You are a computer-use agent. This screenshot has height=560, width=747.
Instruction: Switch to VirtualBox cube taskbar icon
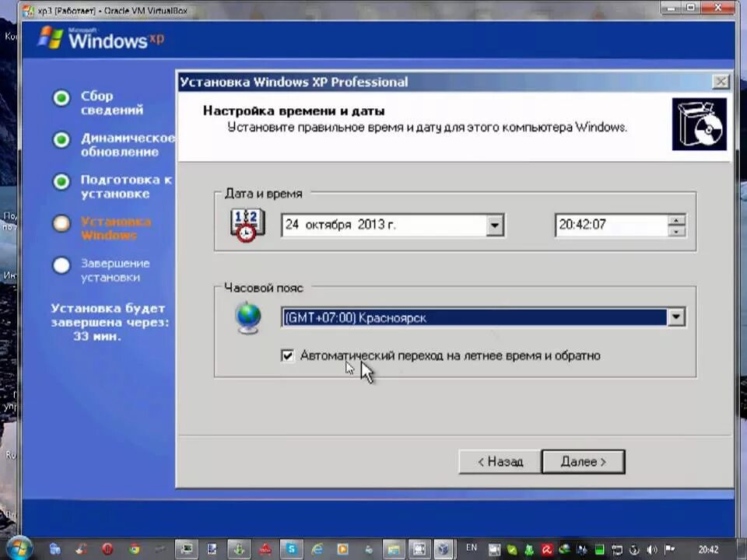point(444,549)
